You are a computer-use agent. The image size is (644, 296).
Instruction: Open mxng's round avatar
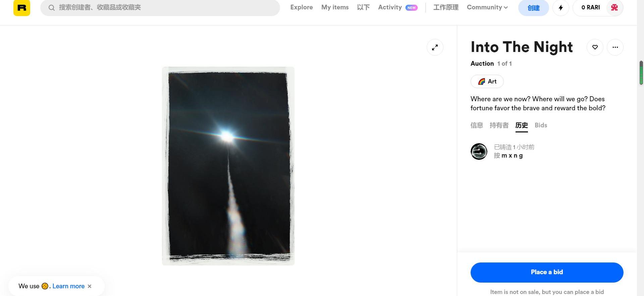(x=479, y=151)
